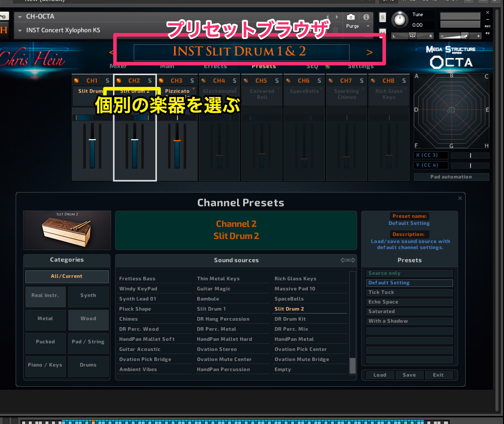Click the camera snapshot icon
The image size is (504, 424).
click(x=351, y=17)
